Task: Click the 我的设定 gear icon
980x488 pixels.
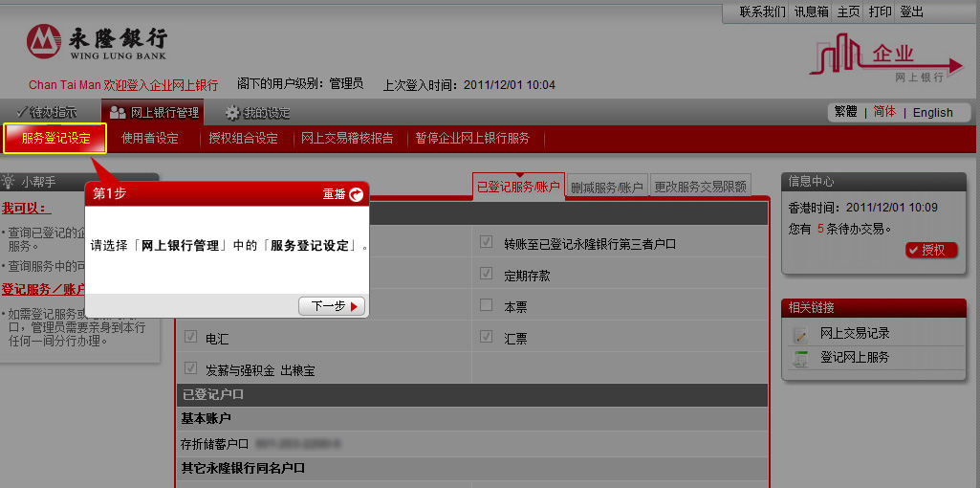Action: [x=231, y=113]
